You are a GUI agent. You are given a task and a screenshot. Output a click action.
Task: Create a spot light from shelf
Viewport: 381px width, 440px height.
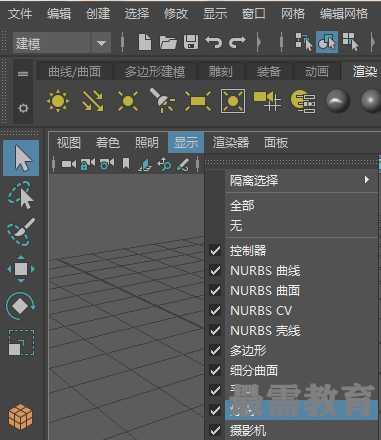point(162,100)
